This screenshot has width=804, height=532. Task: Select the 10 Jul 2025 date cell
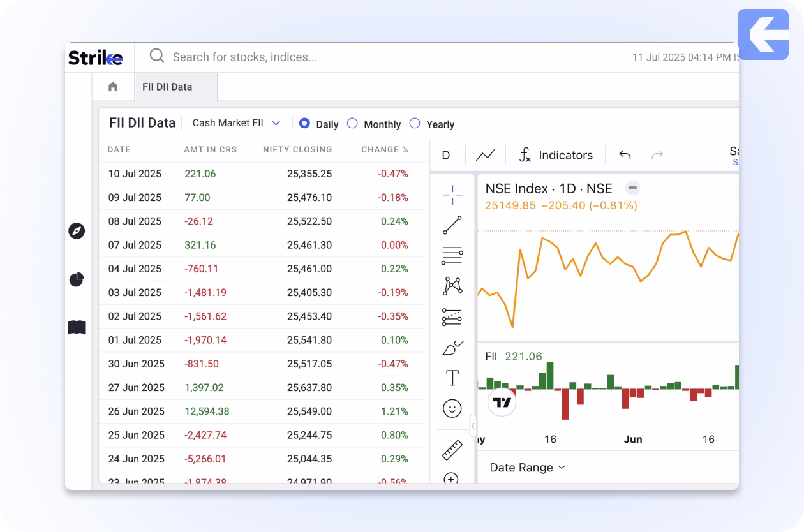(135, 174)
